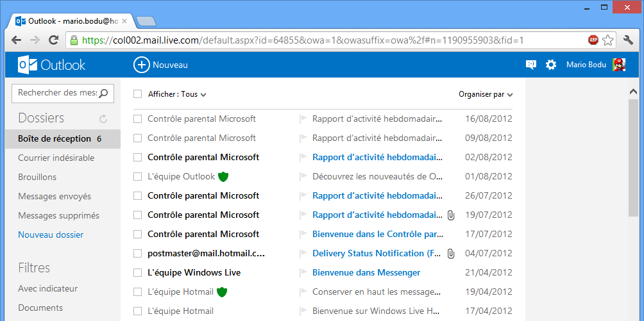Click the green SSL padlock icon
The image size is (644, 321).
coord(74,40)
